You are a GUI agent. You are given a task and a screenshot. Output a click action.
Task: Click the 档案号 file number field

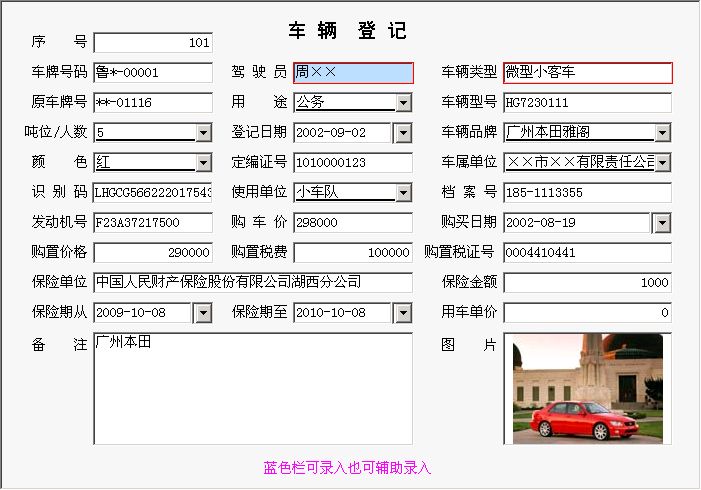tap(587, 193)
